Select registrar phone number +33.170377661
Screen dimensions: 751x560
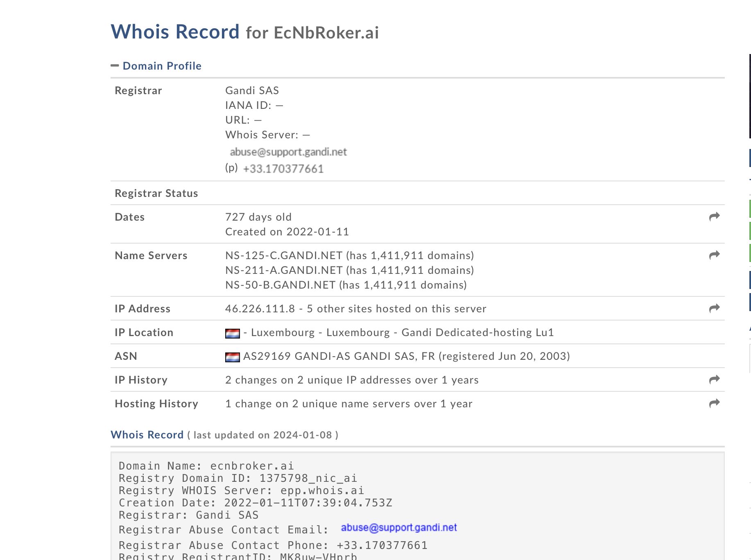[283, 169]
